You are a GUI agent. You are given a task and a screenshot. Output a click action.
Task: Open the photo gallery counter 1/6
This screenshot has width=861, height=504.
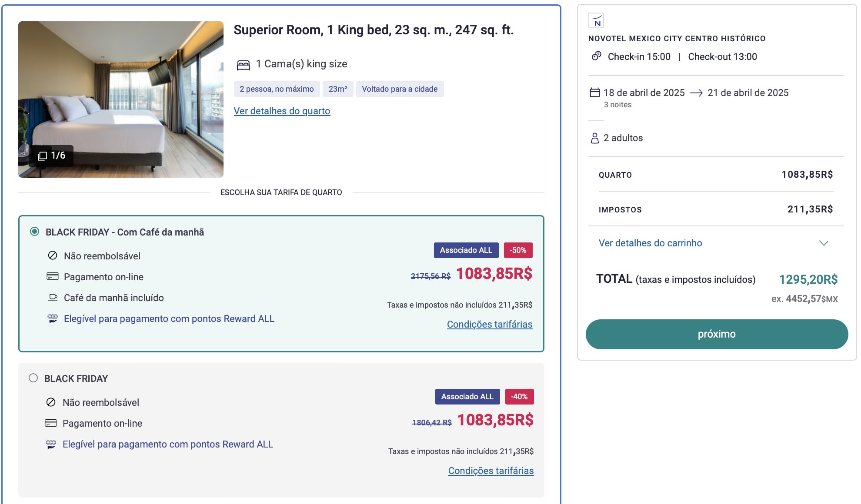(x=51, y=156)
